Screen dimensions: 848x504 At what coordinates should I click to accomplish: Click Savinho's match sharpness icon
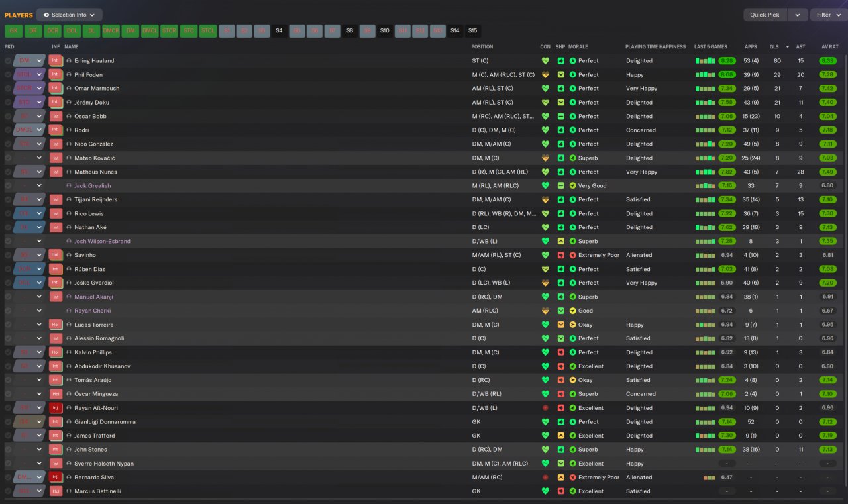pyautogui.click(x=560, y=255)
